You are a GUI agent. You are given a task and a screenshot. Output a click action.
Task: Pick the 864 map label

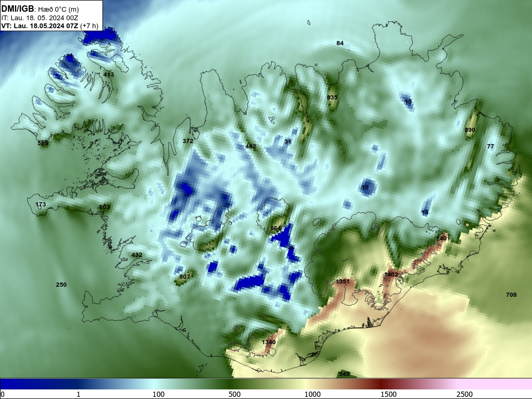click(276, 229)
